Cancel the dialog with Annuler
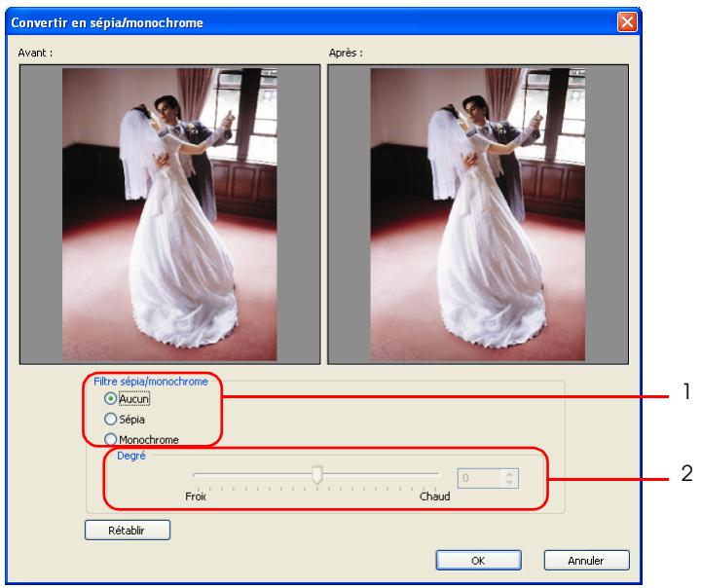 [x=586, y=561]
